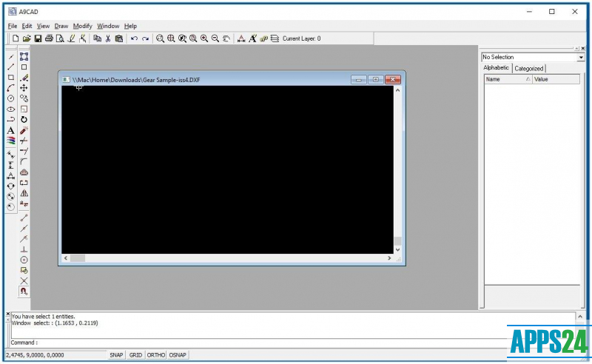The image size is (592, 364).
Task: Open the Help menu
Action: pyautogui.click(x=130, y=26)
